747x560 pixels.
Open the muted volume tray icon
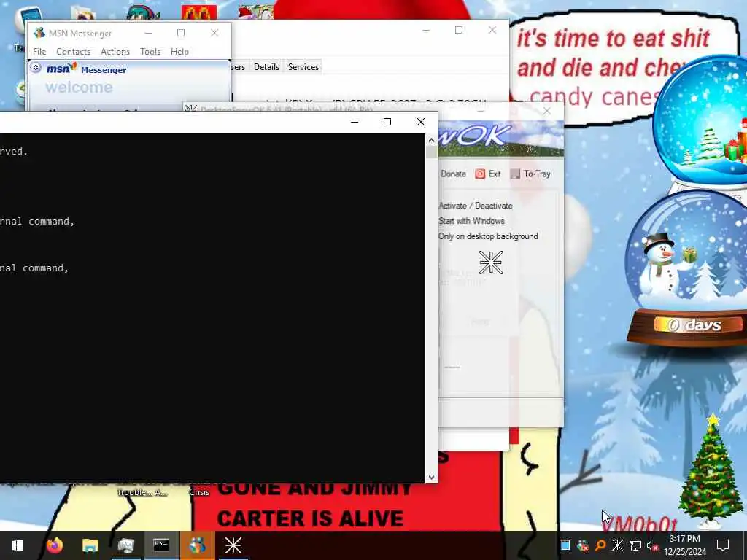coord(652,545)
